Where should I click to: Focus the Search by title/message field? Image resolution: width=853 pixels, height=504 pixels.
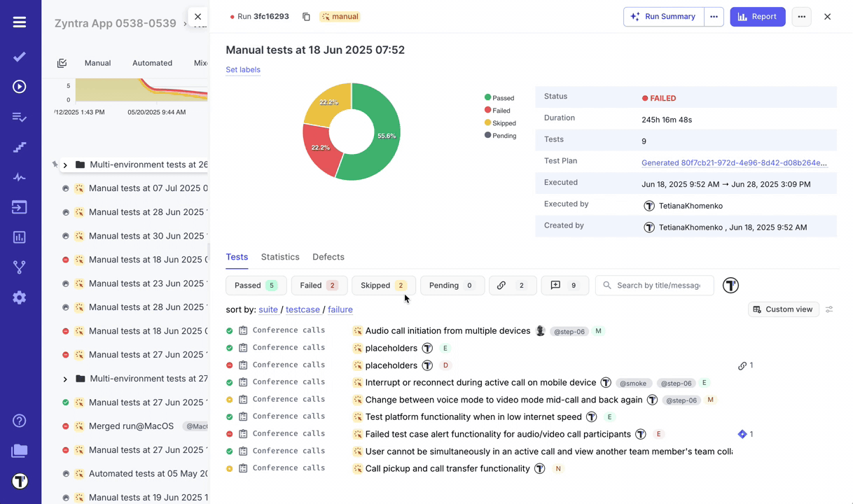(x=655, y=286)
